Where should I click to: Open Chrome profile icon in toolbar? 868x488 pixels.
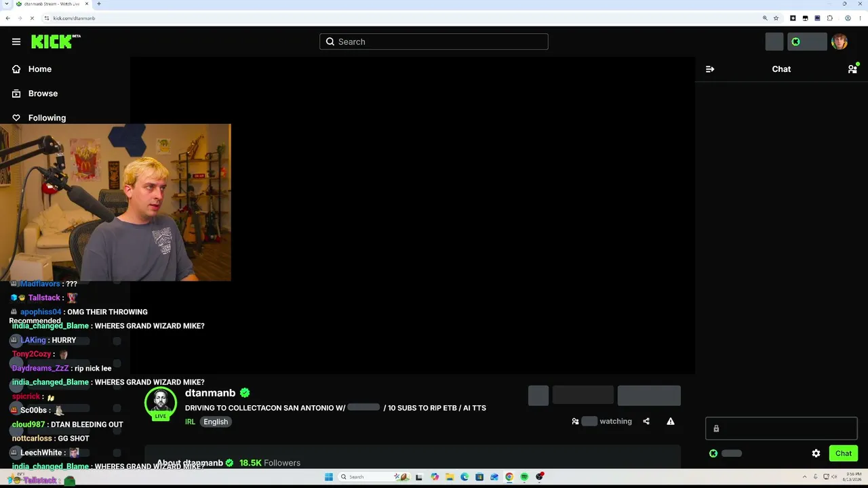848,18
